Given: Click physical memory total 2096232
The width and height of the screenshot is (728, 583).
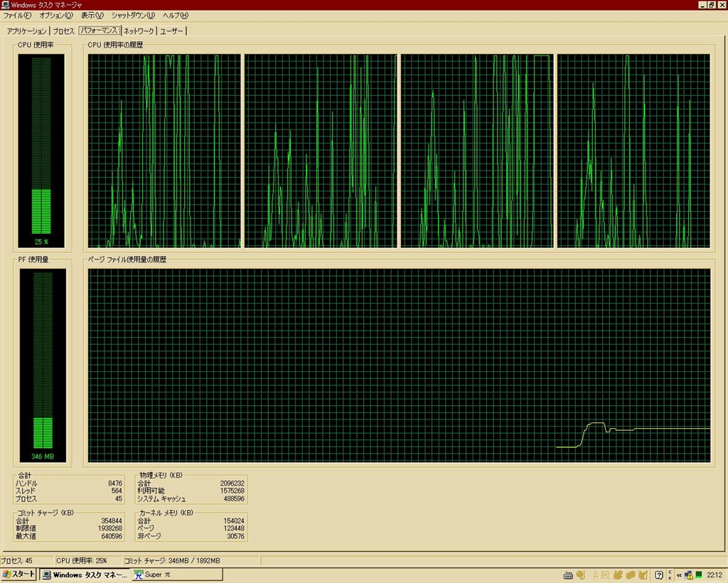Looking at the screenshot, I should pos(232,483).
